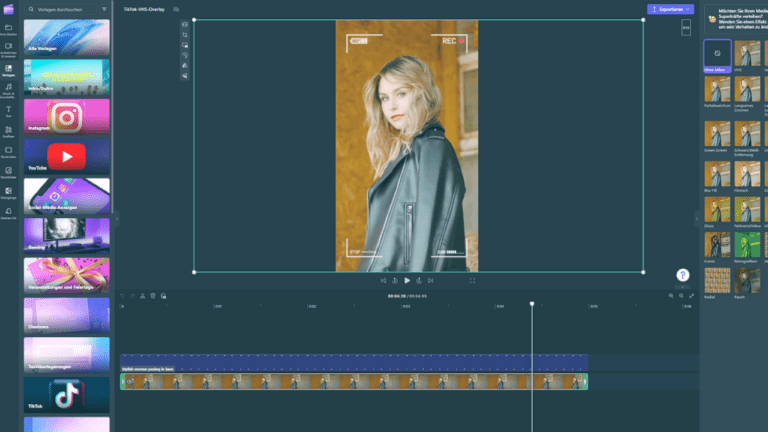
Task: Open the Text tool in sidebar
Action: click(x=8, y=111)
